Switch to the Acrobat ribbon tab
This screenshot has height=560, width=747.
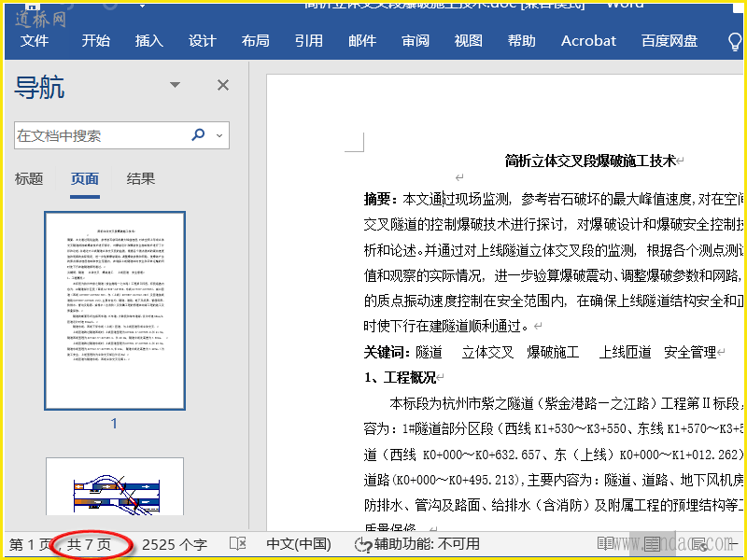[588, 41]
